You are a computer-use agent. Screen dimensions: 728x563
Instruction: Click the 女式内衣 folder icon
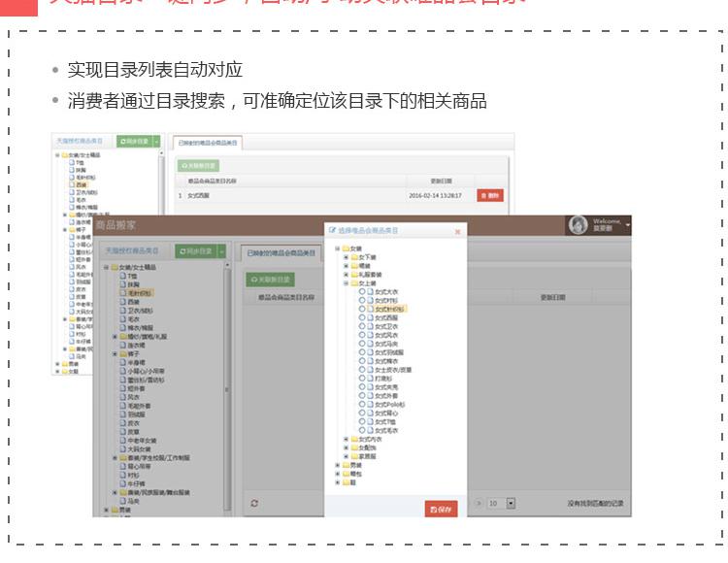point(354,439)
